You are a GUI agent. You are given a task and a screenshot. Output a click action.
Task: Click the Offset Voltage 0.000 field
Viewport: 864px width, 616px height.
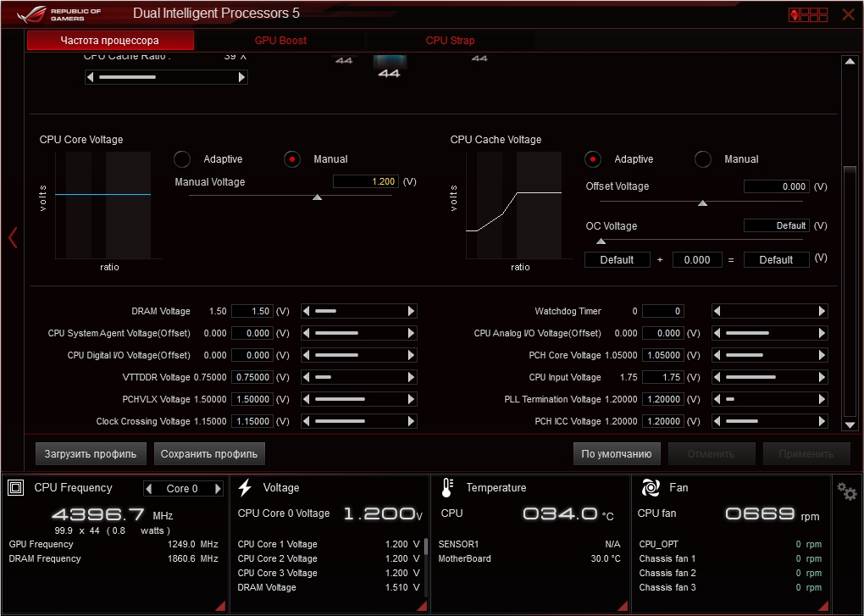pos(777,186)
